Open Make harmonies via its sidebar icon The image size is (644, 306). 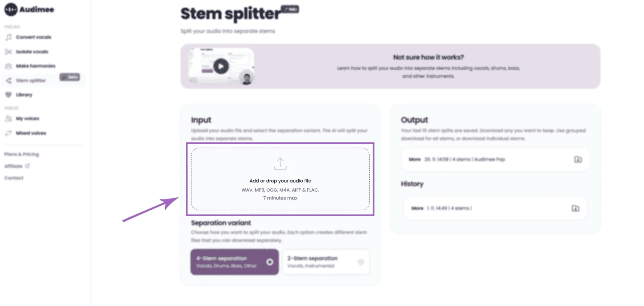(8, 66)
